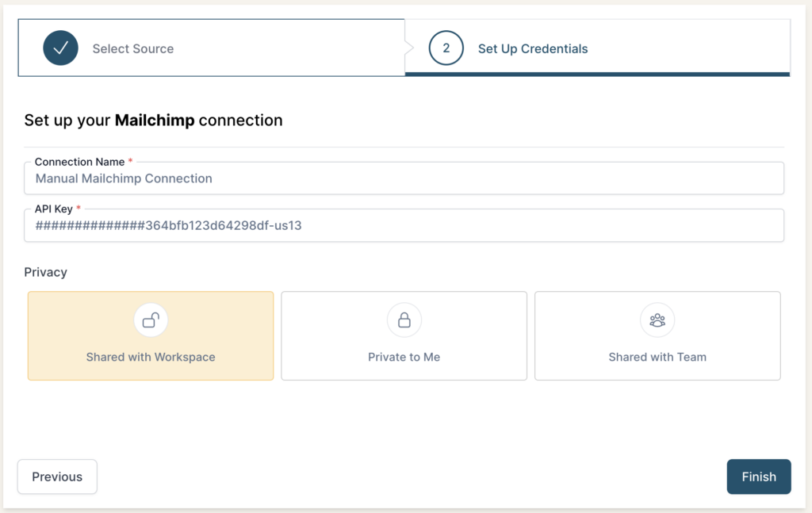The width and height of the screenshot is (812, 513).
Task: Select the Shared with Workspace privacy label
Action: [151, 357]
